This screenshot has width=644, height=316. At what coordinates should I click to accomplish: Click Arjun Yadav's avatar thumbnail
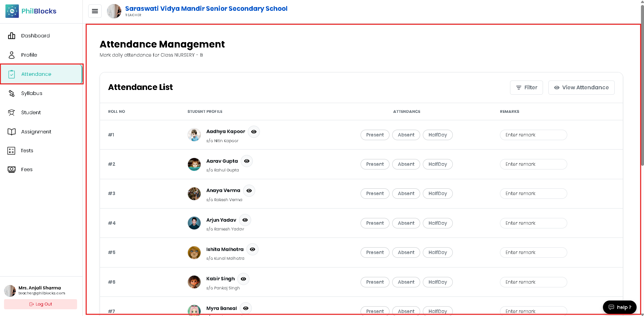pyautogui.click(x=194, y=223)
